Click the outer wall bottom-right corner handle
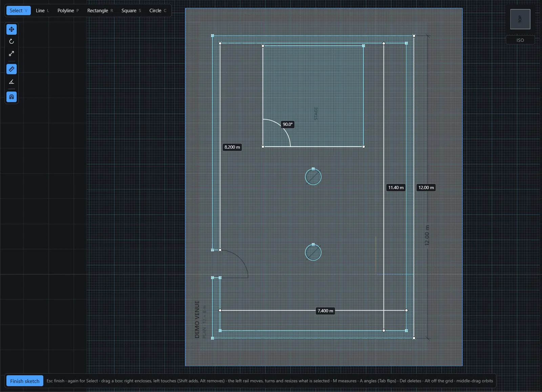This screenshot has height=392, width=542. [414, 338]
